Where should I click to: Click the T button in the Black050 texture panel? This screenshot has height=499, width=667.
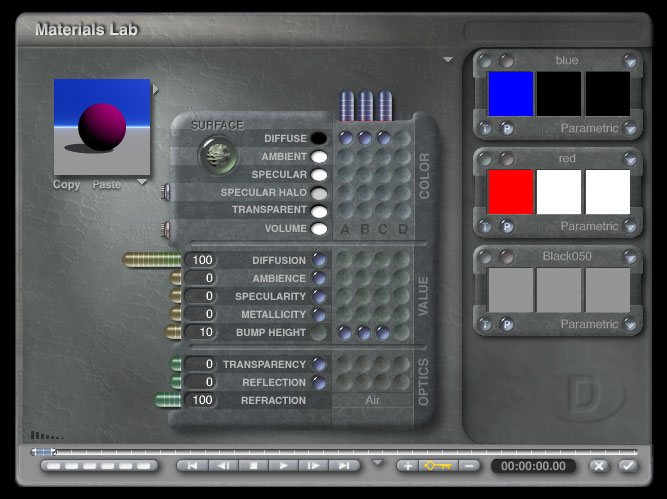coord(485,324)
